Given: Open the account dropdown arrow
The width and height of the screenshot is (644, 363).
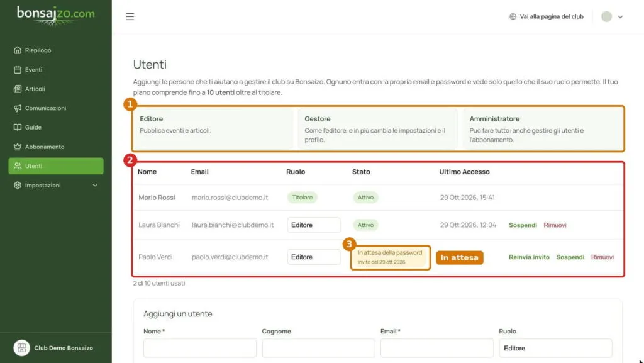Looking at the screenshot, I should tap(620, 17).
